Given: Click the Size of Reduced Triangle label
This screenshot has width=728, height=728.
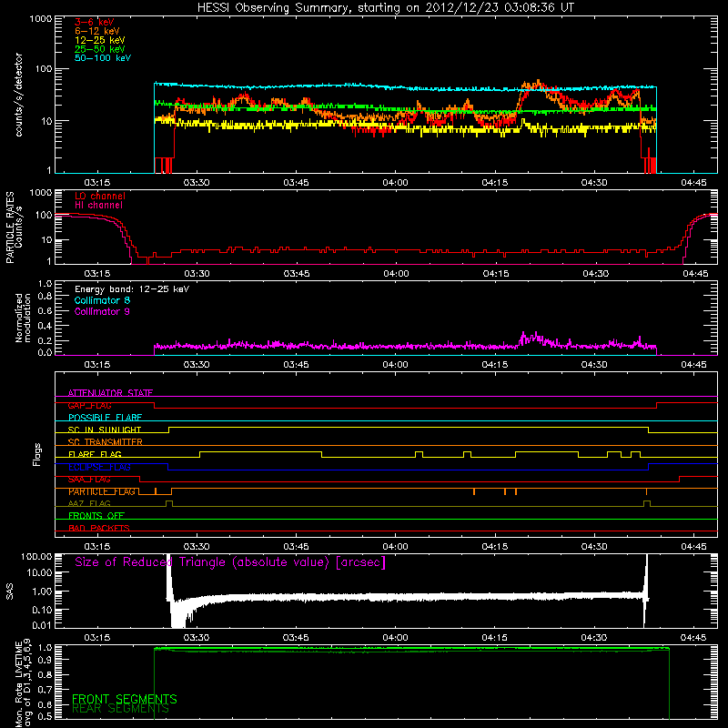Looking at the screenshot, I should (230, 562).
